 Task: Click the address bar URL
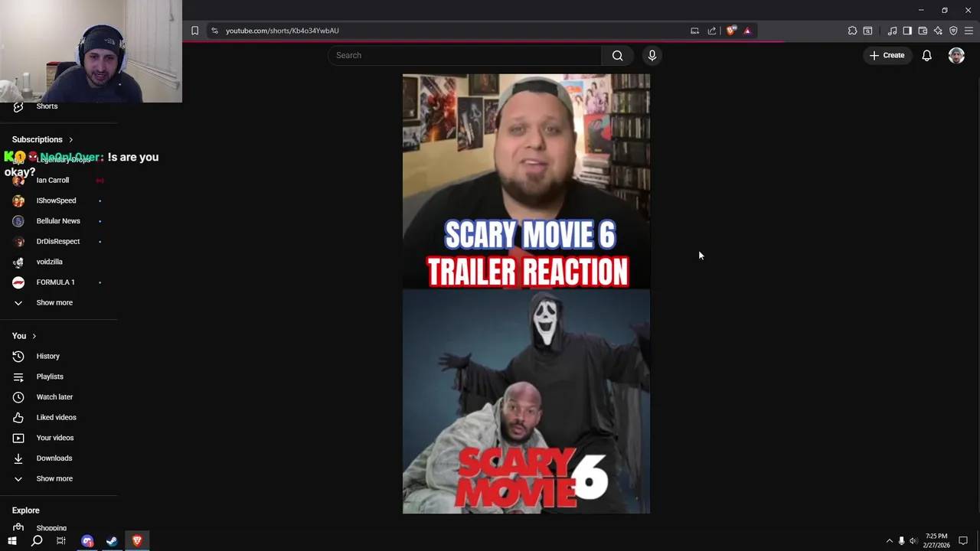click(282, 31)
